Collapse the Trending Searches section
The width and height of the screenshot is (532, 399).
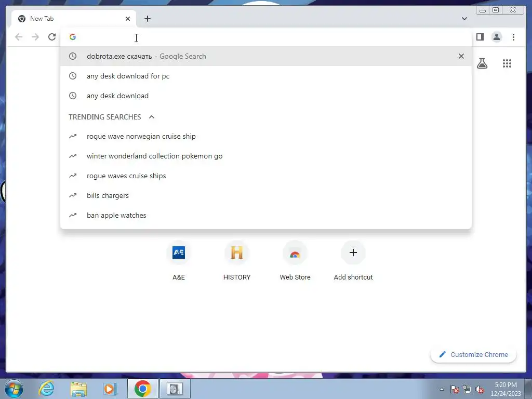tap(152, 117)
